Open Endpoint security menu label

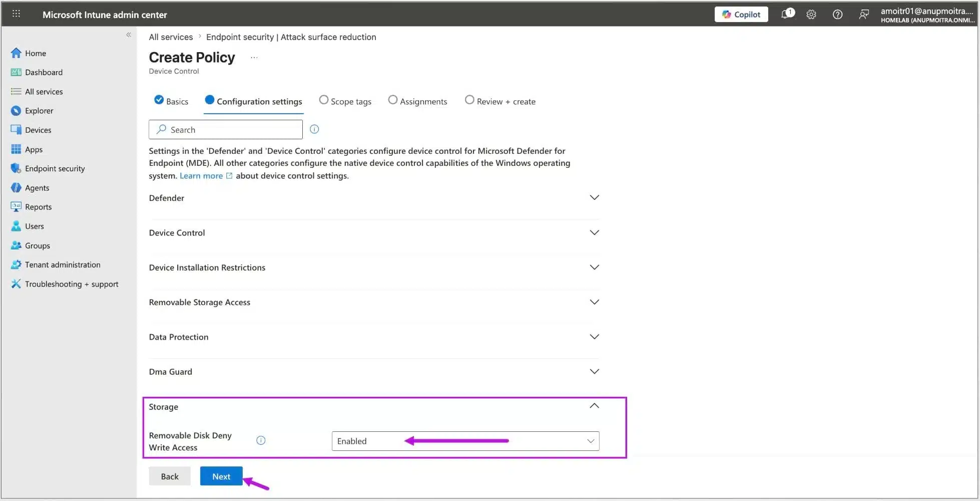pyautogui.click(x=55, y=168)
